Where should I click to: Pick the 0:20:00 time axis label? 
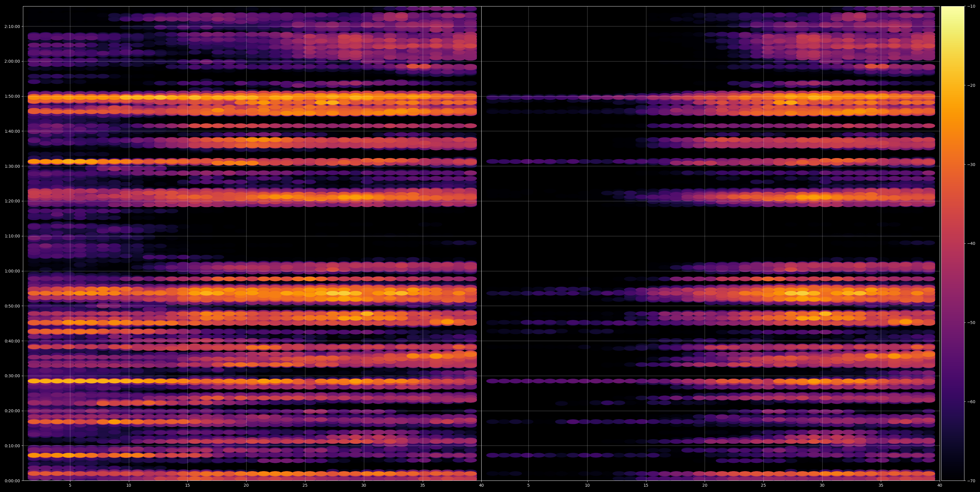(x=13, y=411)
